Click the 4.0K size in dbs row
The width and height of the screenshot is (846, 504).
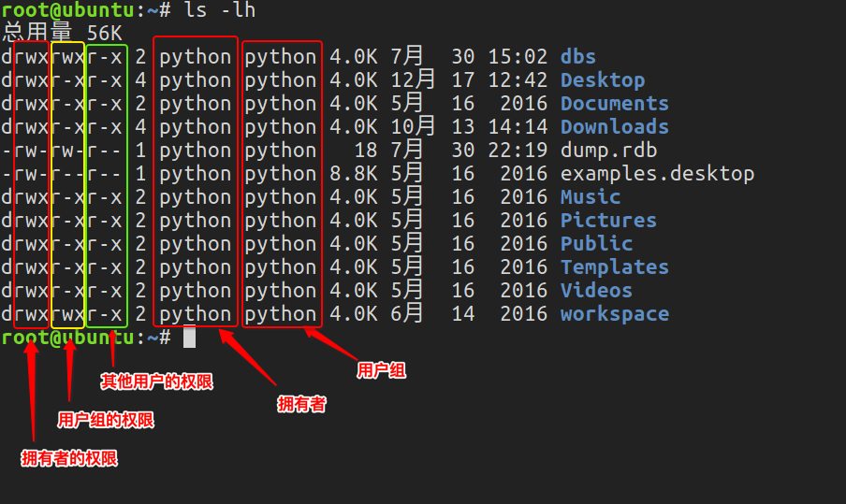coord(354,57)
